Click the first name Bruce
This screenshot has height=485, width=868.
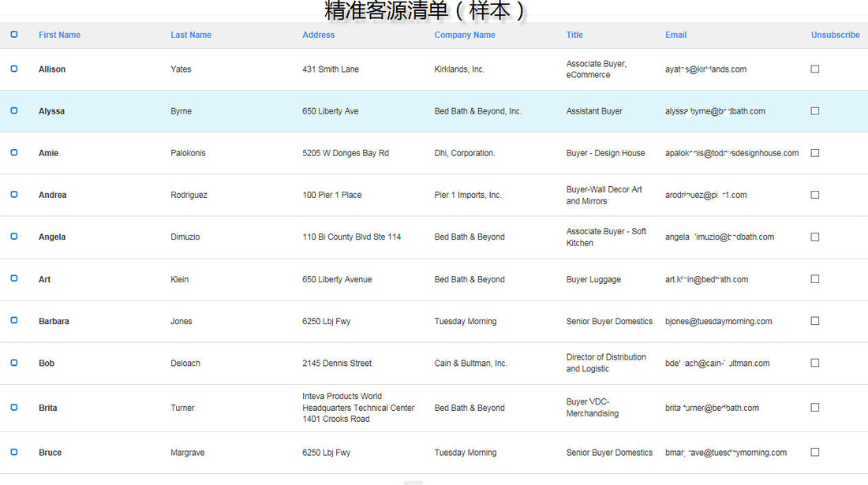50,453
